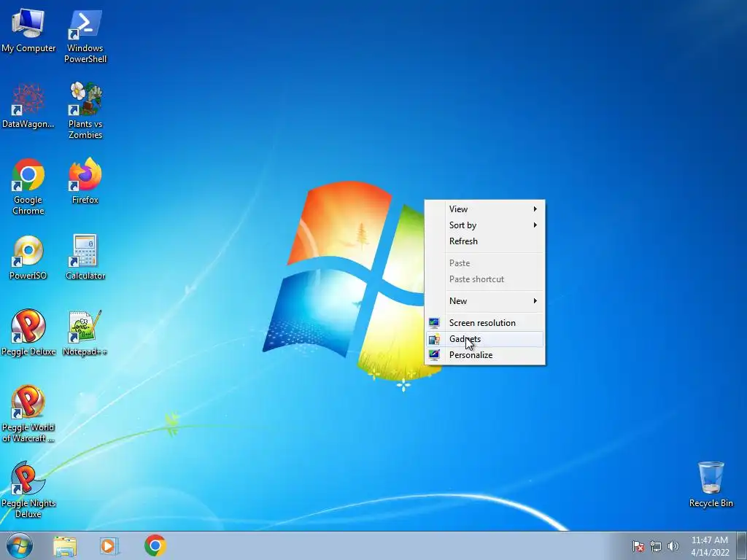Viewport: 747px width, 560px height.
Task: Expand the Sort by submenu
Action: click(485, 225)
